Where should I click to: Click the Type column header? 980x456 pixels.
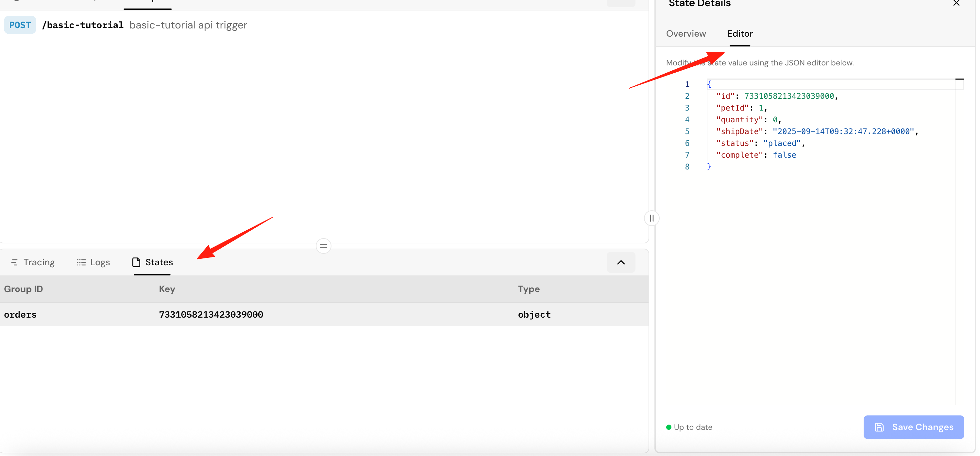click(x=529, y=289)
